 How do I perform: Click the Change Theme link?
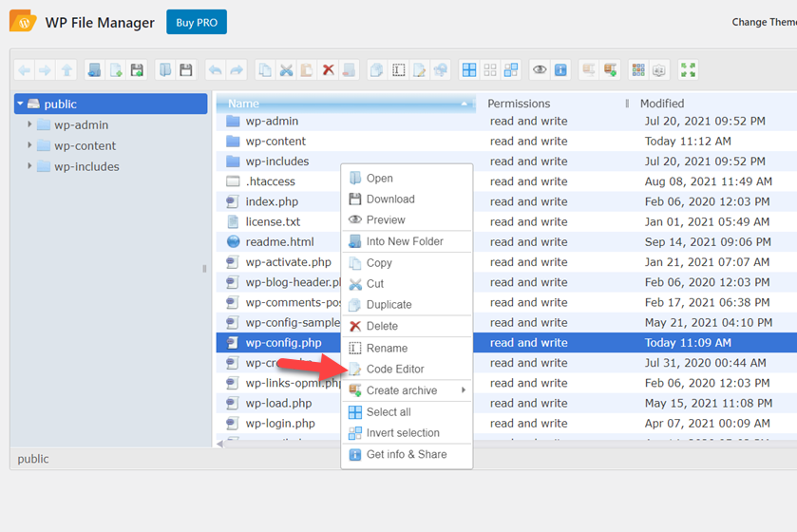tap(764, 22)
